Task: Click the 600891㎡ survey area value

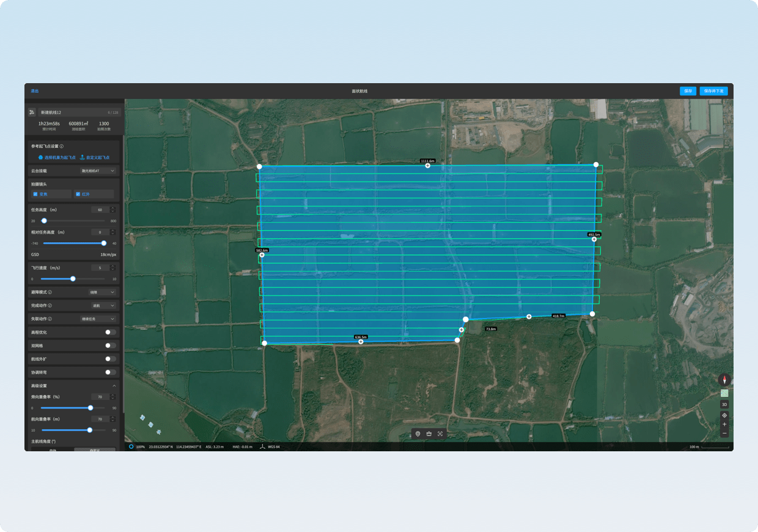Action: [x=78, y=124]
